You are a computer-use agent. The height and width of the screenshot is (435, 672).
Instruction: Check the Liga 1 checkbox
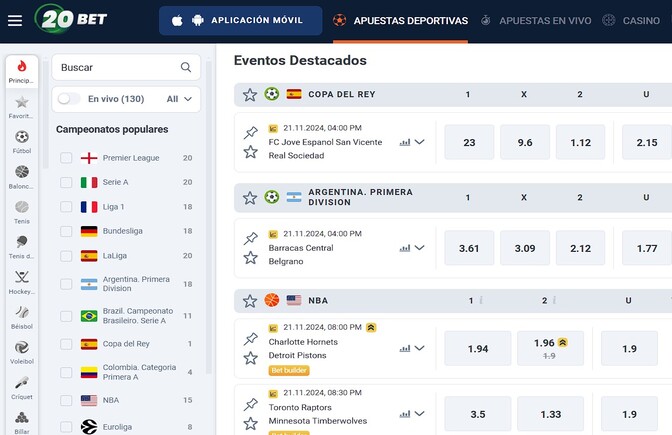[x=66, y=207]
